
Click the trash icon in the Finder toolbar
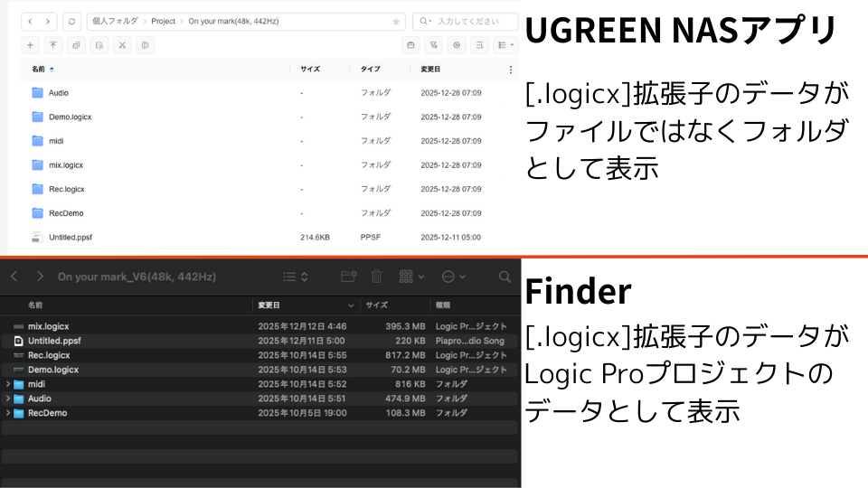pos(377,277)
